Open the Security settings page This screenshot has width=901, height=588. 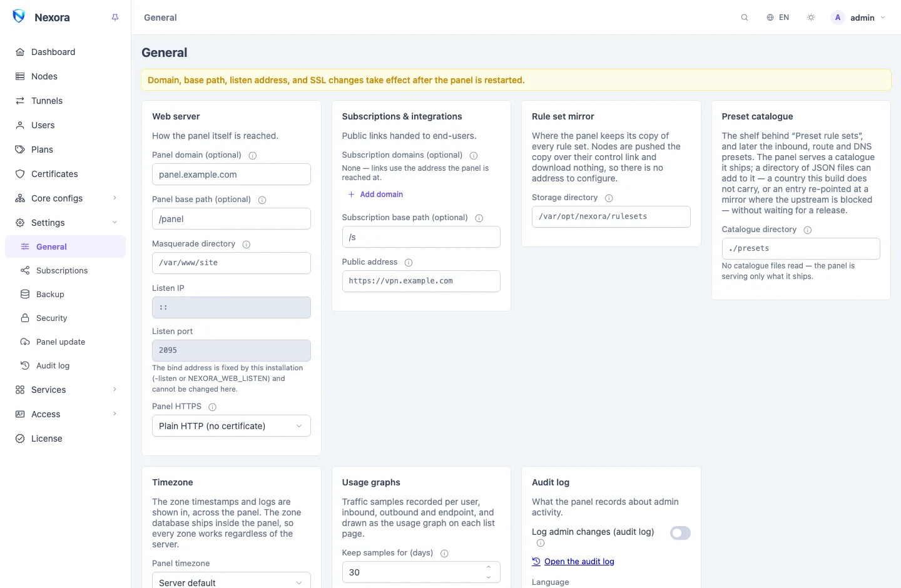66,318
